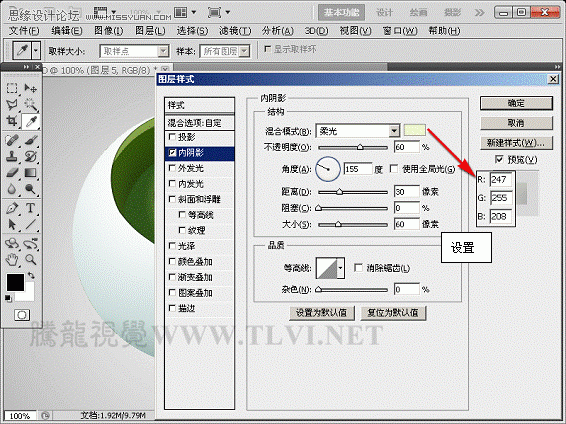Enable the 光泽 satin checkbox
The width and height of the screenshot is (566, 424).
[173, 246]
